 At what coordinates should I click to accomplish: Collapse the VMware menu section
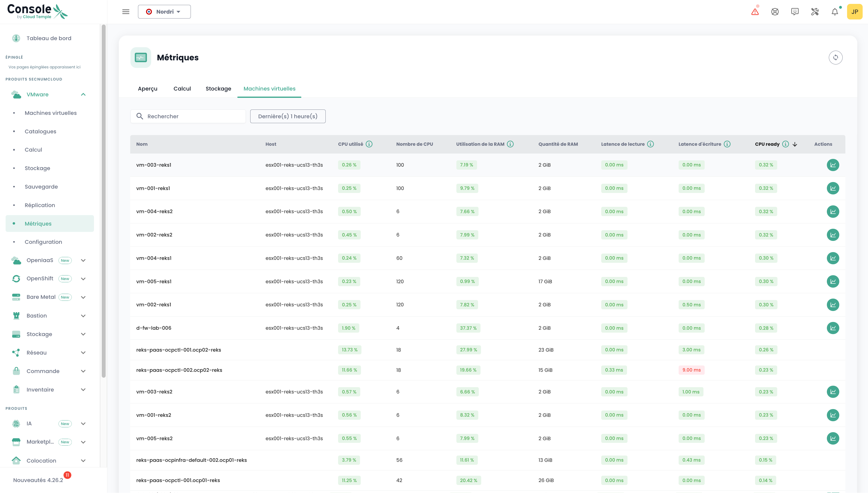[x=83, y=94]
